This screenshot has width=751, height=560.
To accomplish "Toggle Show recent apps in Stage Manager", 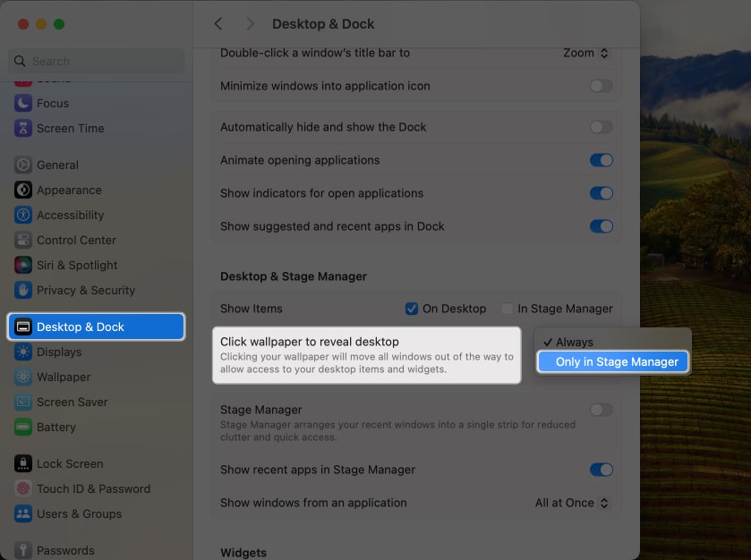I will (x=602, y=470).
